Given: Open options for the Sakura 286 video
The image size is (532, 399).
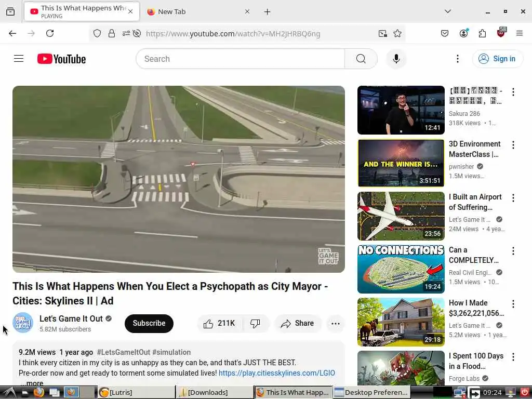Looking at the screenshot, I should click(x=513, y=91).
